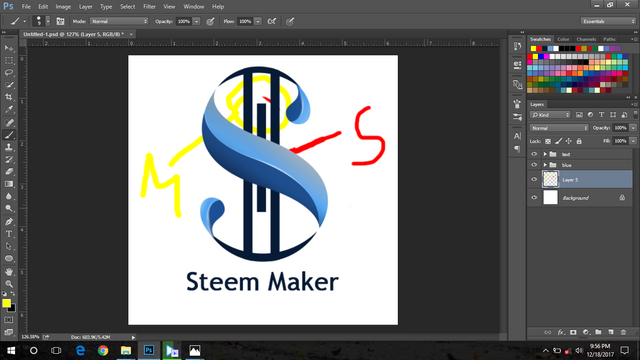Image resolution: width=640 pixels, height=360 pixels.
Task: Open the Flow slider dropdown
Action: coord(258,21)
